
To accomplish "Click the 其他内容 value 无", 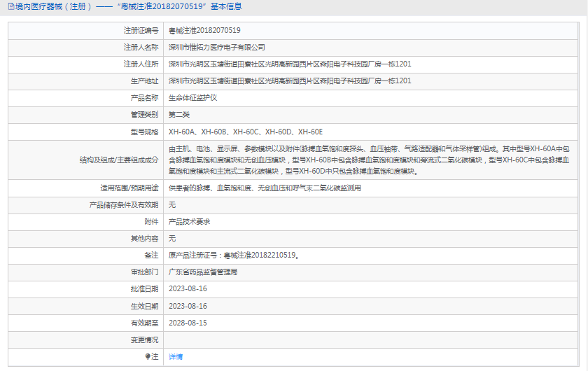I will [x=172, y=239].
